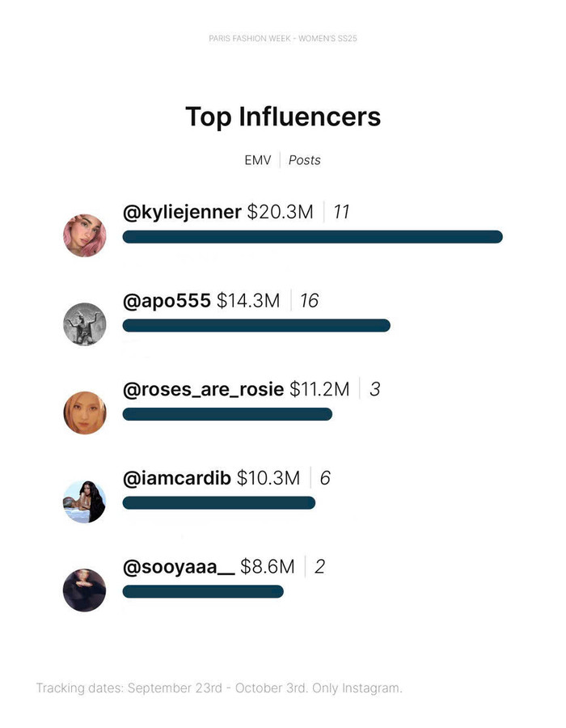This screenshot has width=566, height=728.
Task: Click the @apo555 username
Action: tap(167, 301)
